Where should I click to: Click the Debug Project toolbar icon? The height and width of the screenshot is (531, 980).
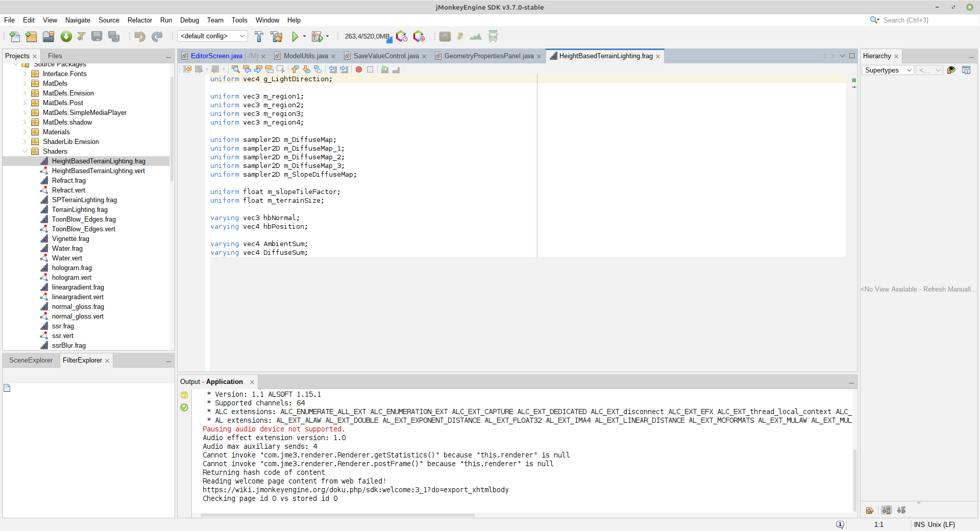click(317, 36)
